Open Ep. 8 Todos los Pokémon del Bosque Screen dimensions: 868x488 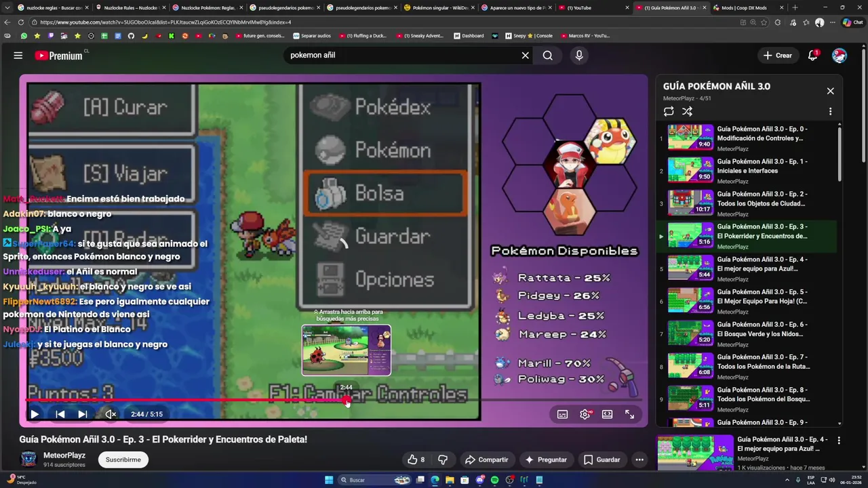pos(747,399)
